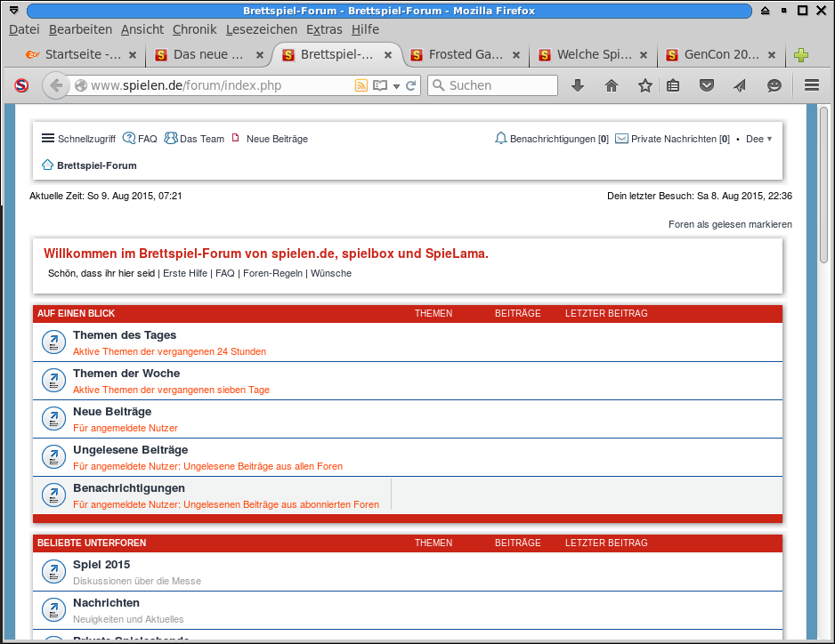Close the Frosted Ga... tab
This screenshot has height=644, width=835.
pyautogui.click(x=516, y=55)
